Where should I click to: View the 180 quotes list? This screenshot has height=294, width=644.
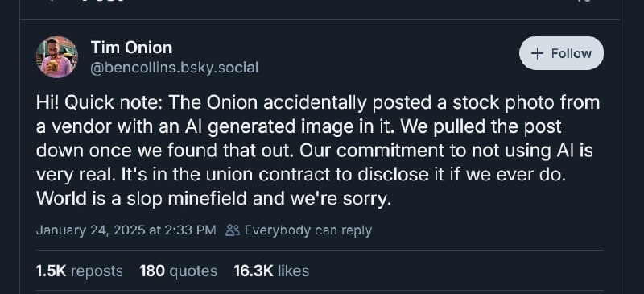pos(178,271)
